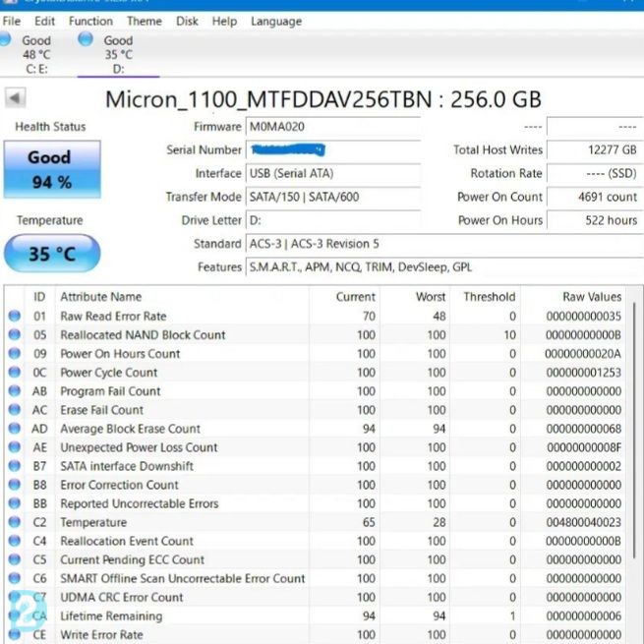644x644 pixels.
Task: Open the File menu
Action: [11, 21]
